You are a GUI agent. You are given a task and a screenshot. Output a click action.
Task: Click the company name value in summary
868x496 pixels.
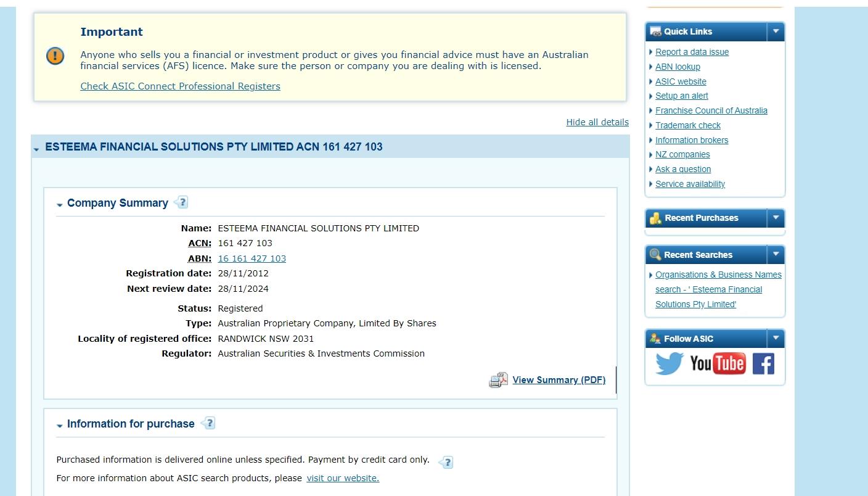tap(318, 228)
